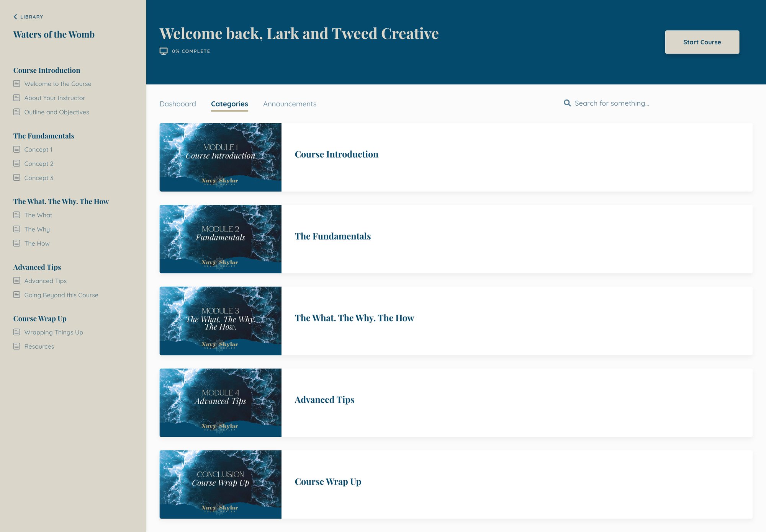Click the monitor icon beside 0% Complete
766x532 pixels.
click(164, 51)
